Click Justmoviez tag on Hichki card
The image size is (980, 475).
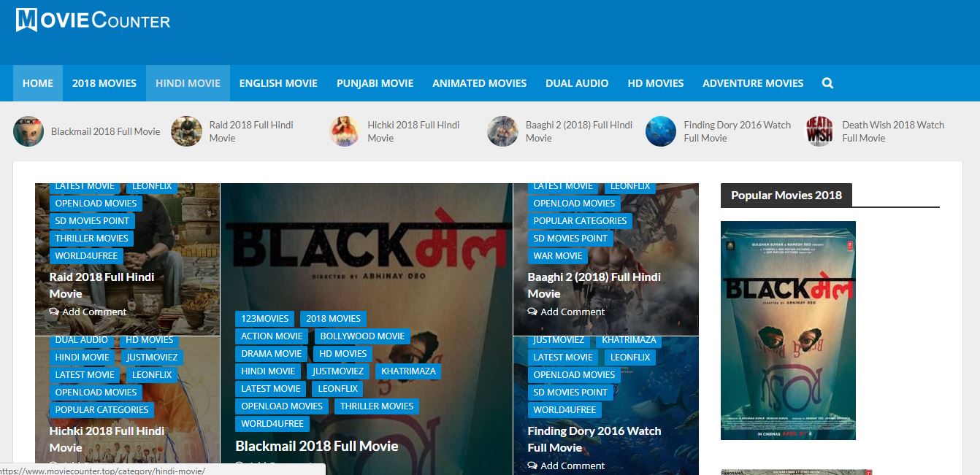point(152,357)
